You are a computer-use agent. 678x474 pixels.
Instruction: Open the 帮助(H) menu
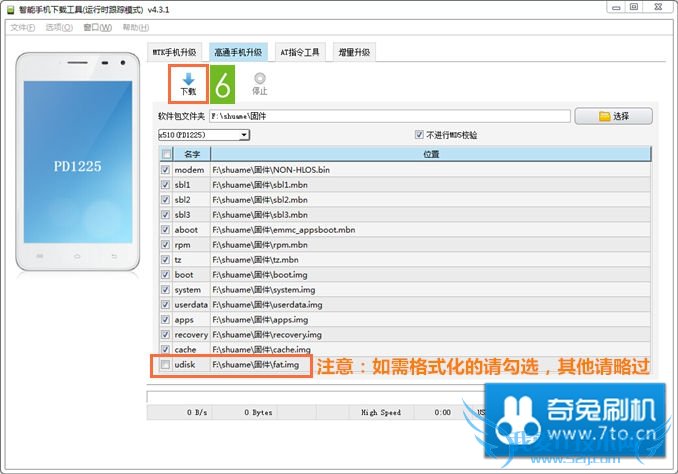[136, 28]
